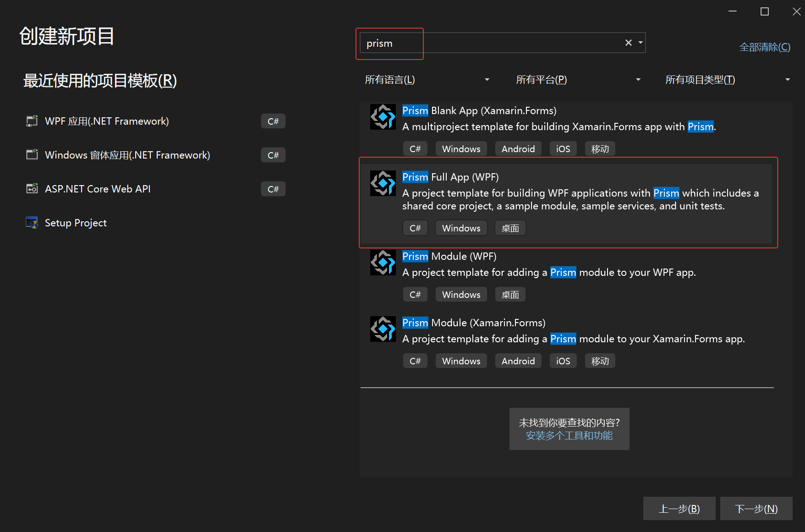805x532 pixels.
Task: Click Windows tag under Prism Blank App
Action: [x=461, y=149]
